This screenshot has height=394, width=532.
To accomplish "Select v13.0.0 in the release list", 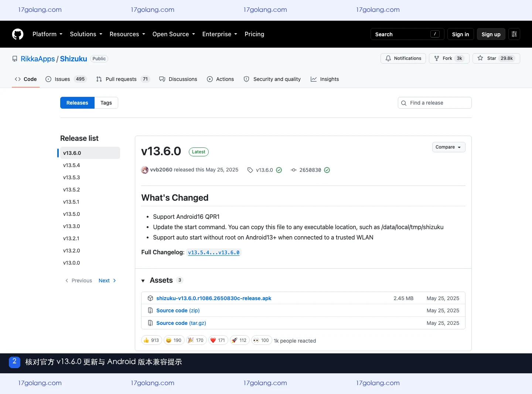I will [x=90, y=263].
